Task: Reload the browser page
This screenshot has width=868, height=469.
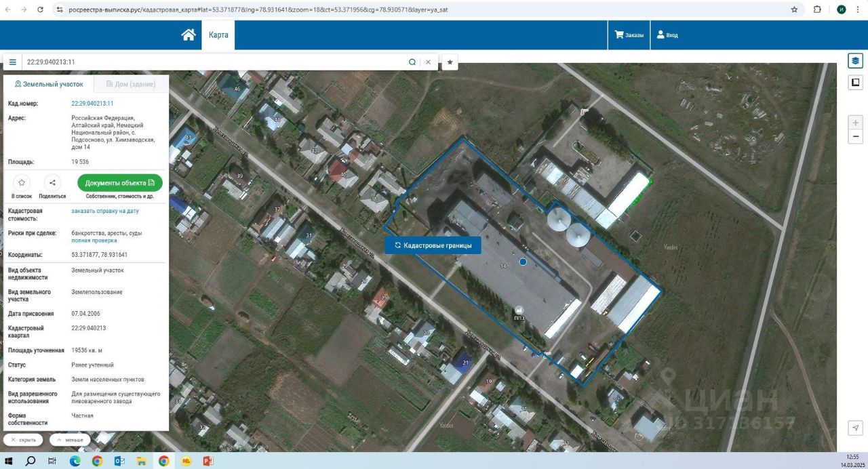Action: (x=41, y=9)
